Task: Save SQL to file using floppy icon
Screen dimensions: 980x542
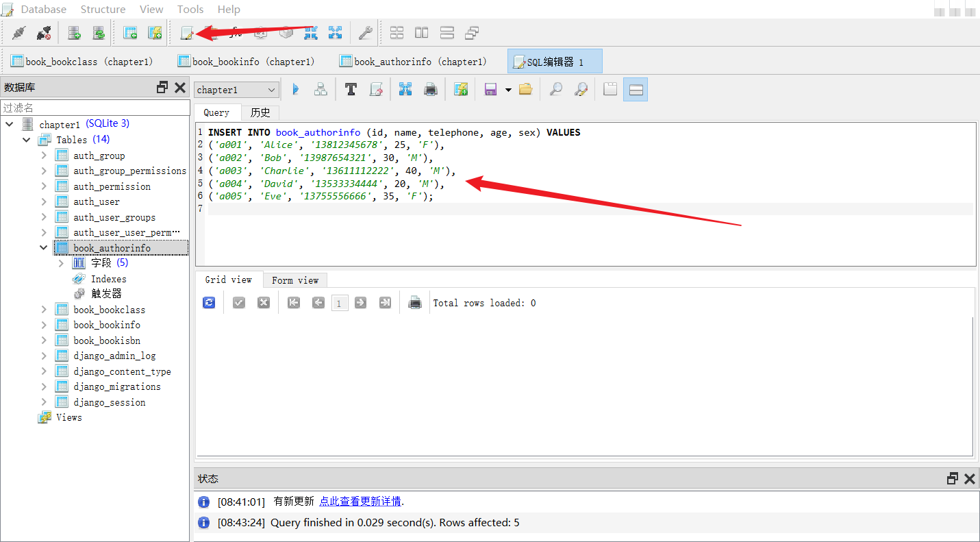Action: 490,89
